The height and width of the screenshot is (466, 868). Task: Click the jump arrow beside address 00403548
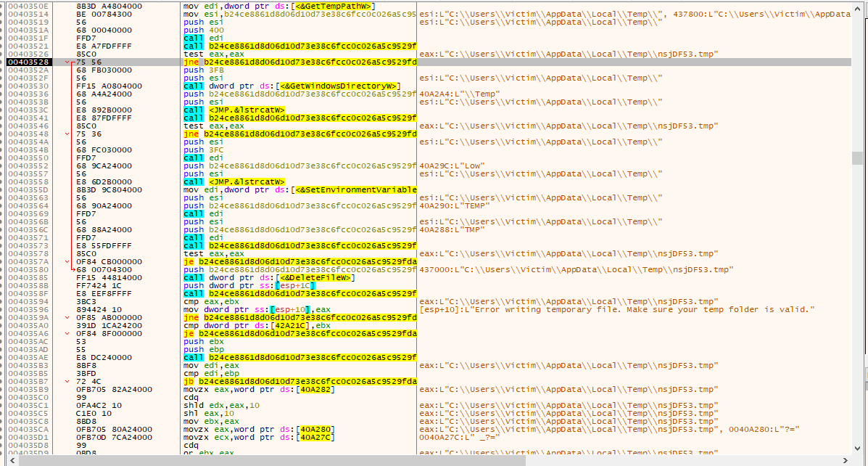coord(67,134)
